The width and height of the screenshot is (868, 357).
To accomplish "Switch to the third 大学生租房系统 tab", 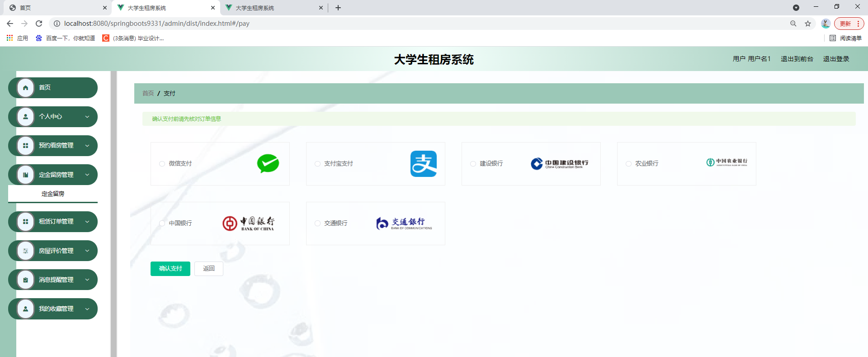I will coord(274,8).
